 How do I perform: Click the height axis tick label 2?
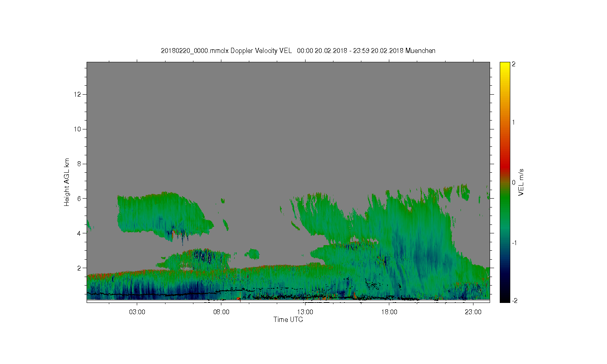80,268
